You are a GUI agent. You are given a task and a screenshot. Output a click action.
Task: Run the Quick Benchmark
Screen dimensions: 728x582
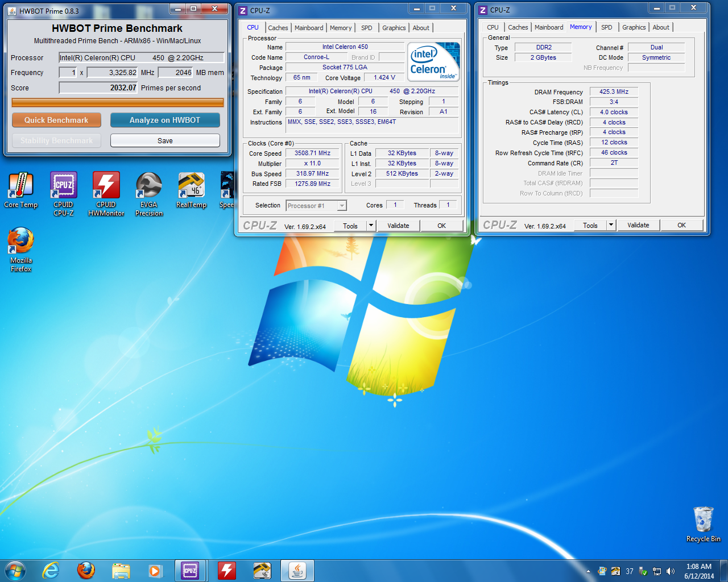pos(56,120)
